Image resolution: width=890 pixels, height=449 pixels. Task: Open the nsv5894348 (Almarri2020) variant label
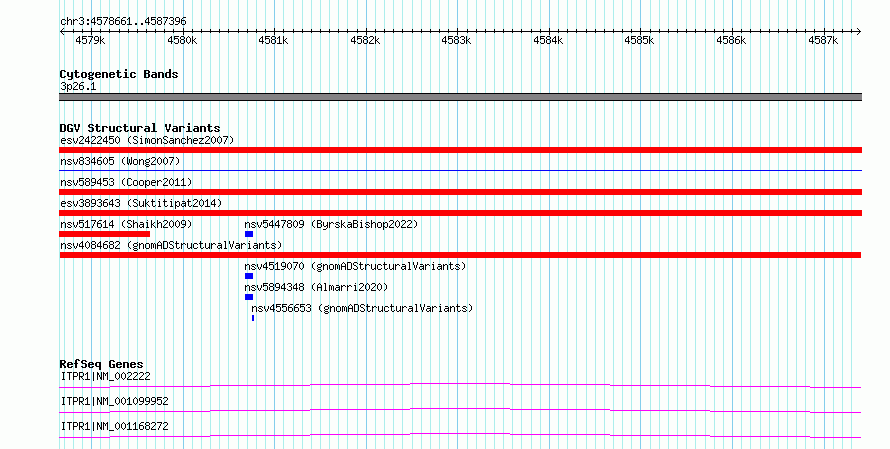[x=316, y=287]
